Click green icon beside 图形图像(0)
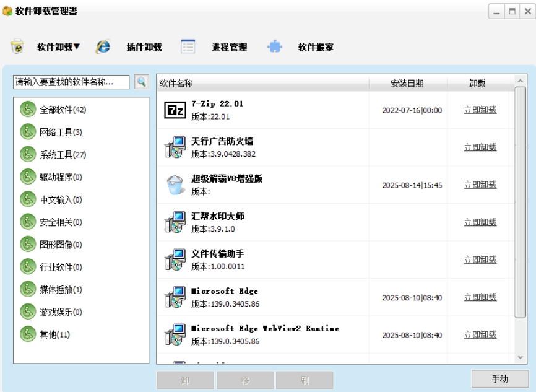536x392 pixels. [28, 244]
